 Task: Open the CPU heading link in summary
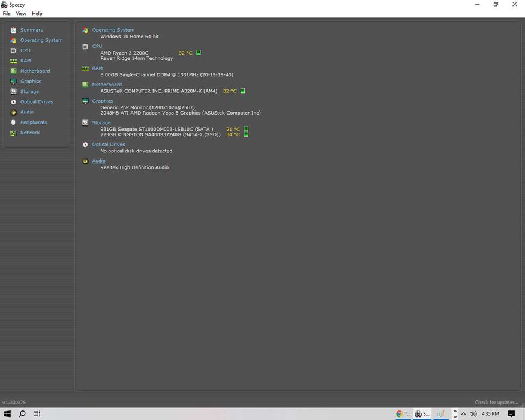click(97, 46)
